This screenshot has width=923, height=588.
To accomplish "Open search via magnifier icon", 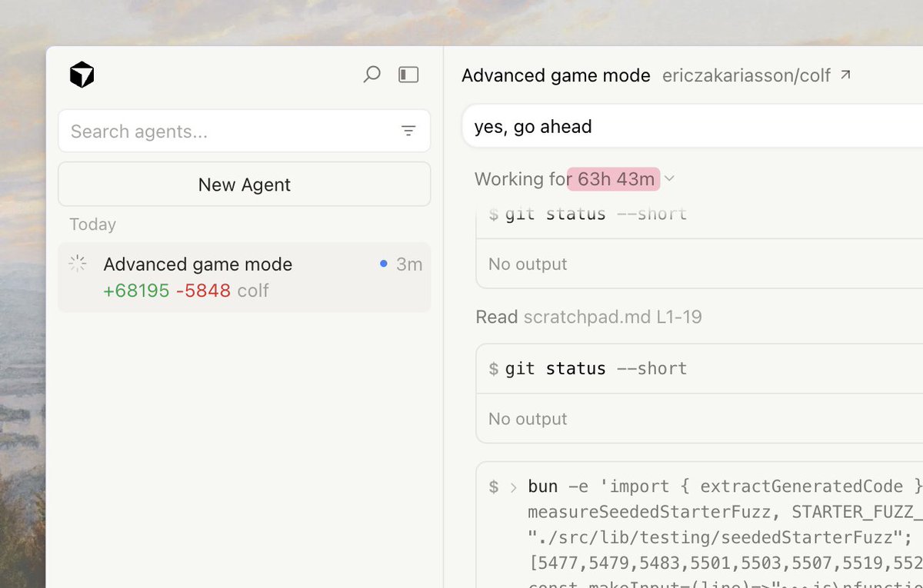I will pyautogui.click(x=372, y=75).
